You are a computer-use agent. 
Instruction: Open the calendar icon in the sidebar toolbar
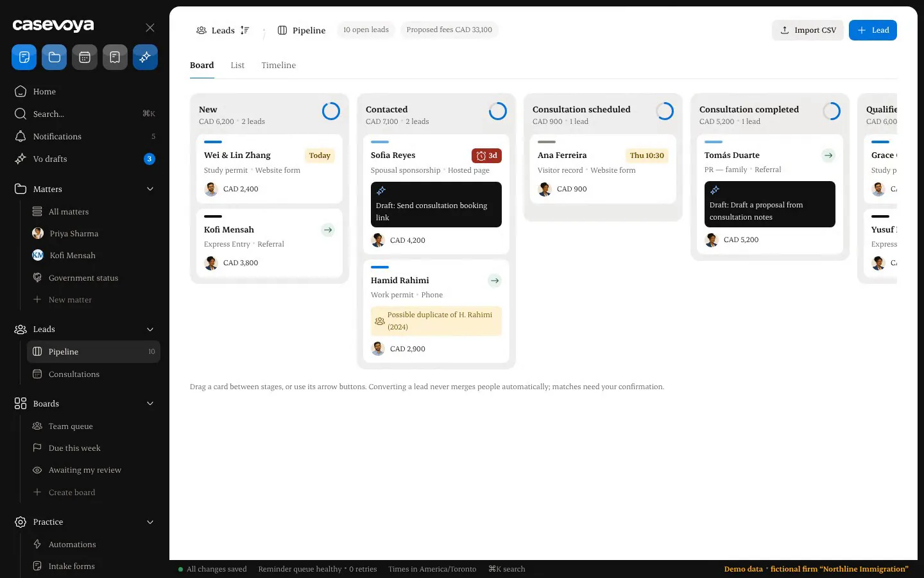(x=85, y=57)
